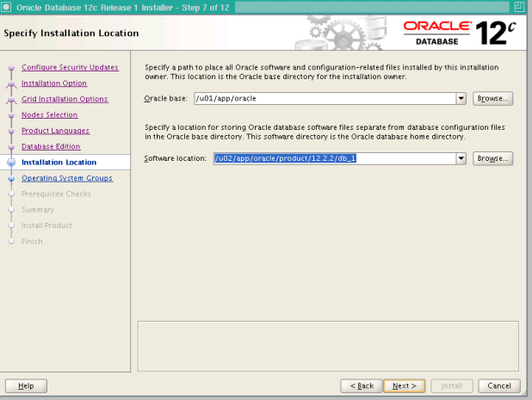Open the Operating System Groups step

(x=67, y=178)
